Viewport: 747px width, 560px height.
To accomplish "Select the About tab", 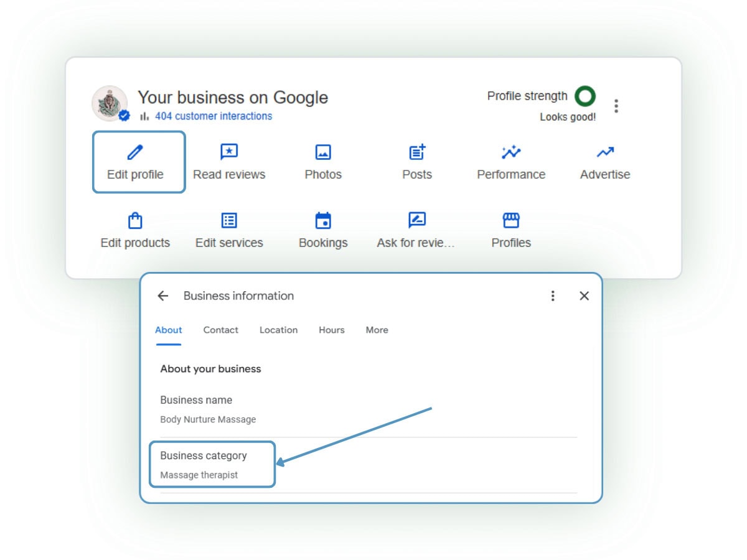I will coord(169,330).
